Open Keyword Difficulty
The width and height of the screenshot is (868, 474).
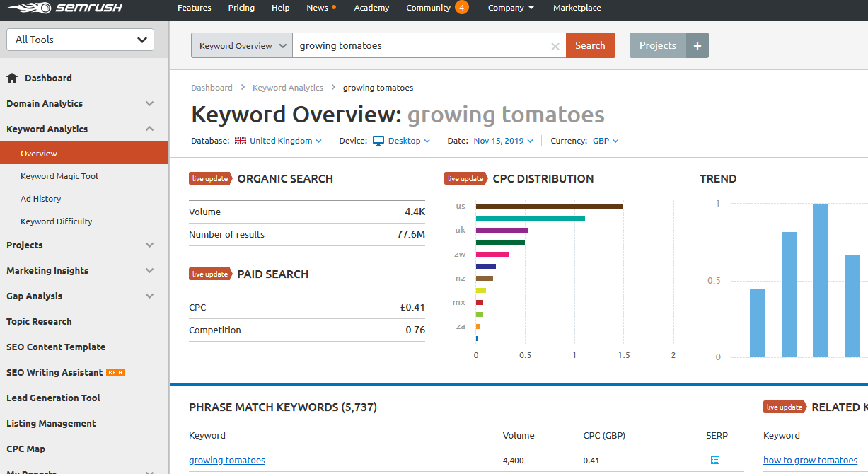(57, 221)
